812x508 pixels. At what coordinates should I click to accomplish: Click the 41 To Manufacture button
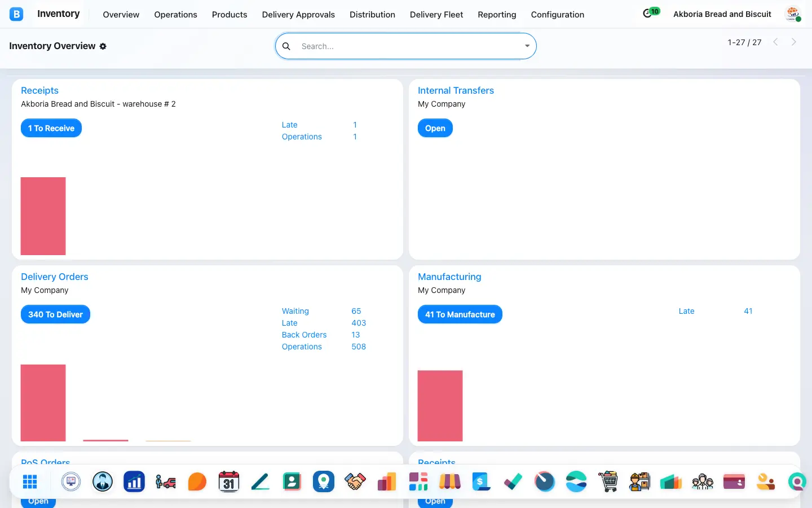click(x=460, y=314)
